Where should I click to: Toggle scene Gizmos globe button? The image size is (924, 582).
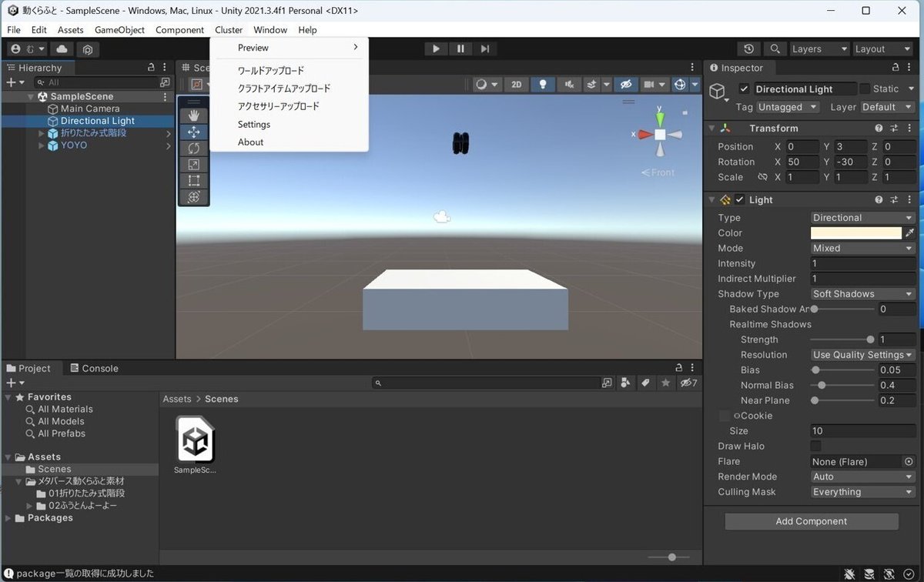click(680, 85)
